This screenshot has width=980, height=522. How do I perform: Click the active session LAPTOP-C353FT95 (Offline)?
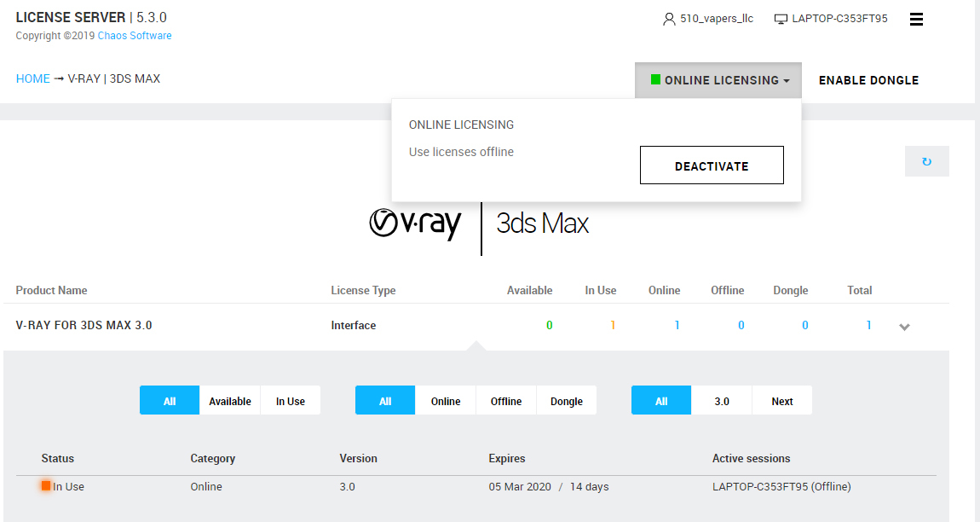[x=782, y=486]
